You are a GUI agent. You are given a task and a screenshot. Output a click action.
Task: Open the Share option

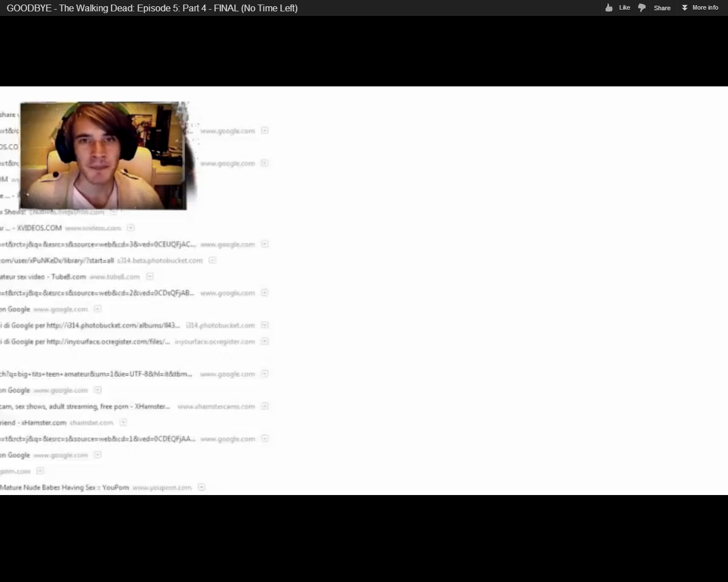(x=662, y=8)
